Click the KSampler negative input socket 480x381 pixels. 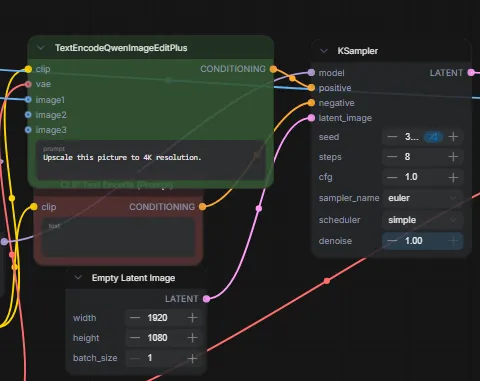pos(311,103)
